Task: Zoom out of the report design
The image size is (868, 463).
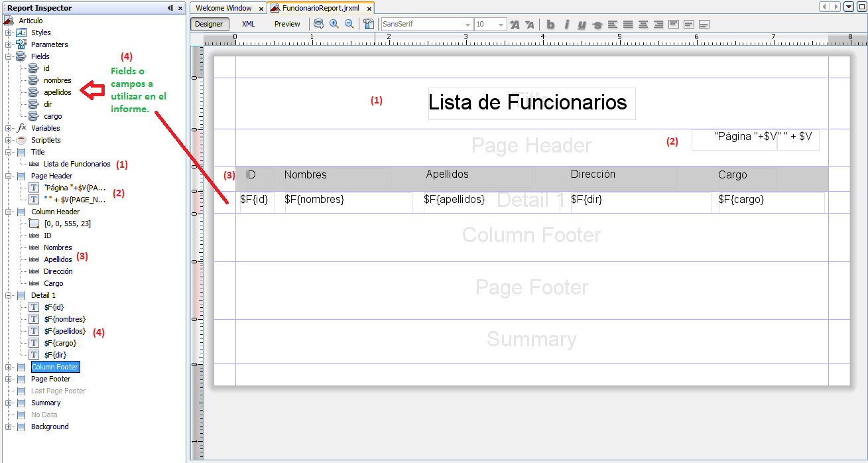Action: pyautogui.click(x=349, y=24)
